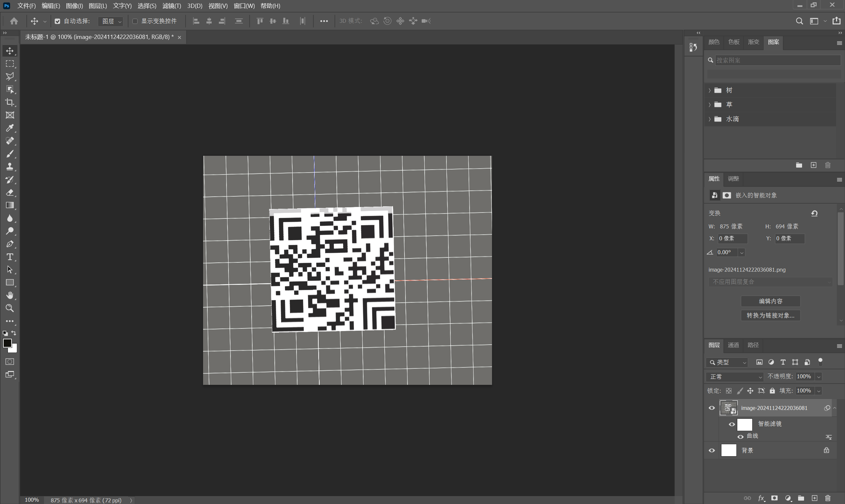Screen dimensions: 845x504
Task: Select the Frame tool
Action: [10, 115]
